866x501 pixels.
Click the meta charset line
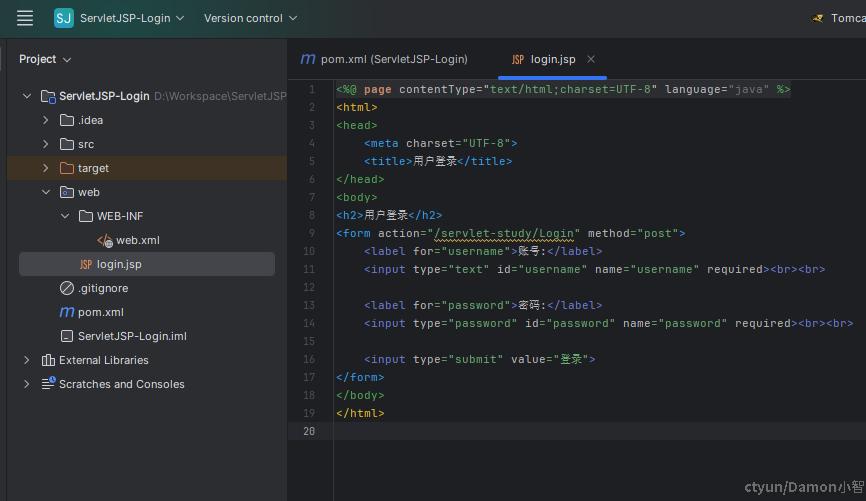click(440, 143)
